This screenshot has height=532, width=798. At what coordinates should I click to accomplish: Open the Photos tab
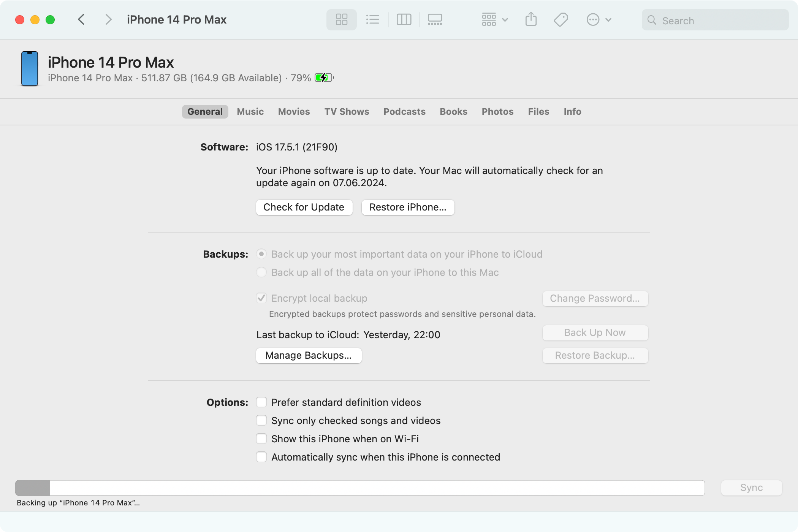click(x=497, y=111)
